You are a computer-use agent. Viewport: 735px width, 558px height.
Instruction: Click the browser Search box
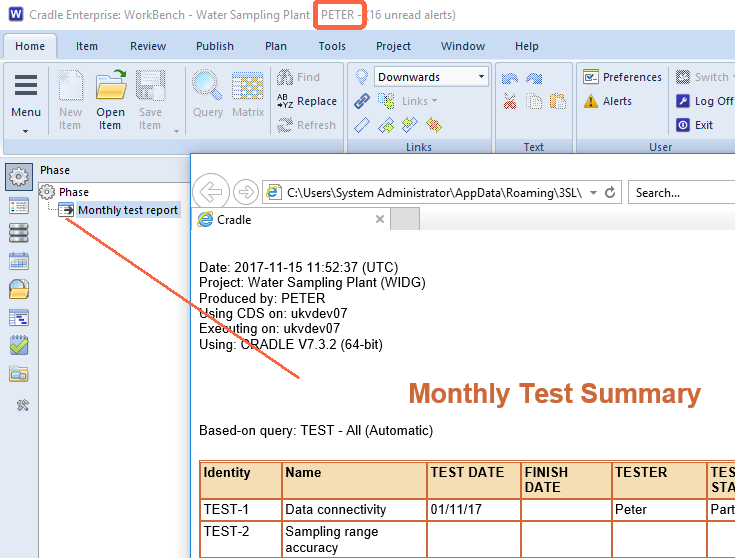click(x=681, y=193)
